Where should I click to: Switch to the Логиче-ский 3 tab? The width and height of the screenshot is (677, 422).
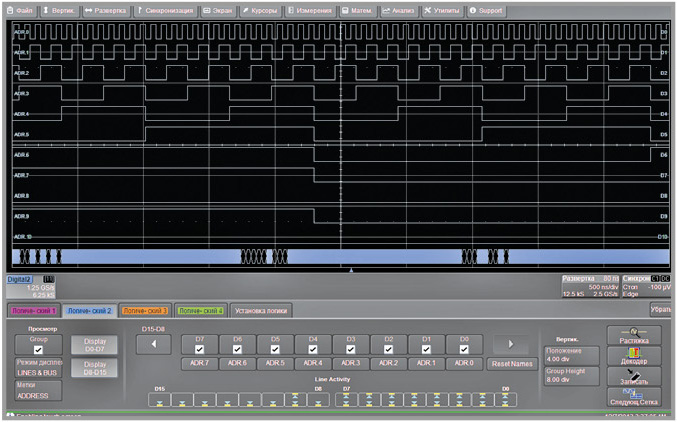144,311
